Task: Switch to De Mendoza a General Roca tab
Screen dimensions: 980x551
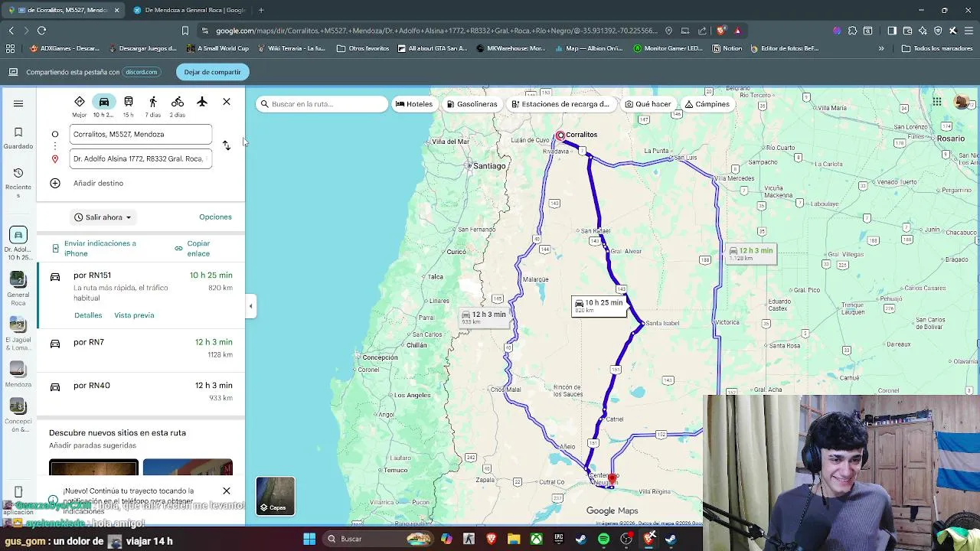Action: (x=189, y=10)
